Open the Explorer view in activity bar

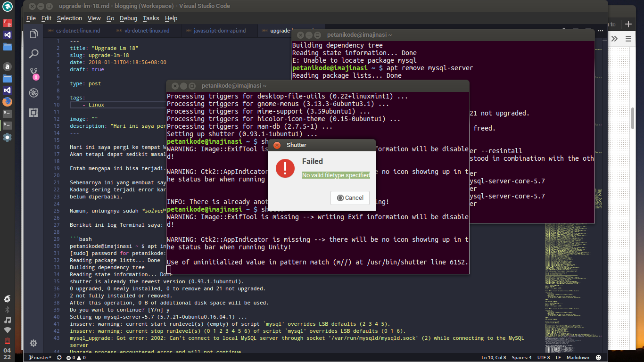pyautogui.click(x=33, y=34)
